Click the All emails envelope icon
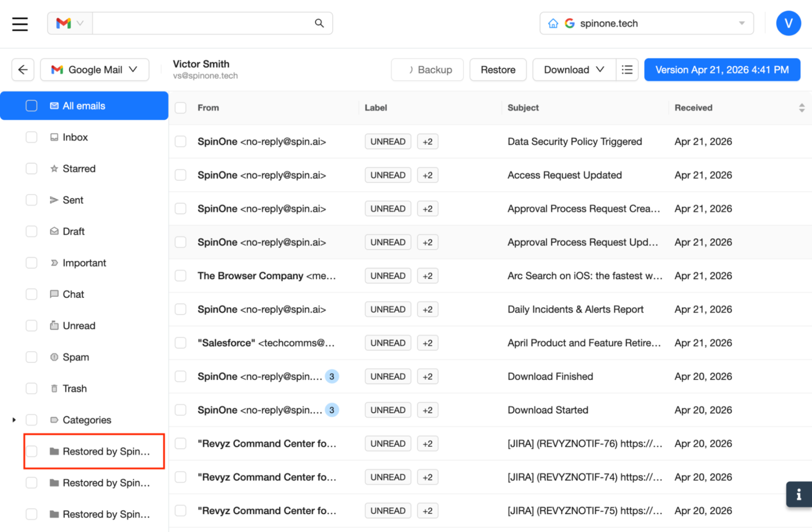The width and height of the screenshot is (812, 532). tap(54, 106)
